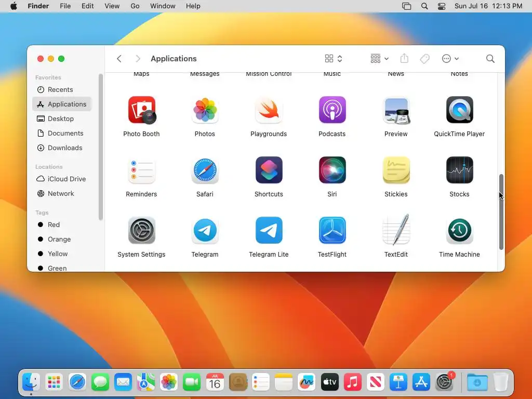532x399 pixels.
Task: Open the icon view switcher dropdown
Action: [334, 59]
